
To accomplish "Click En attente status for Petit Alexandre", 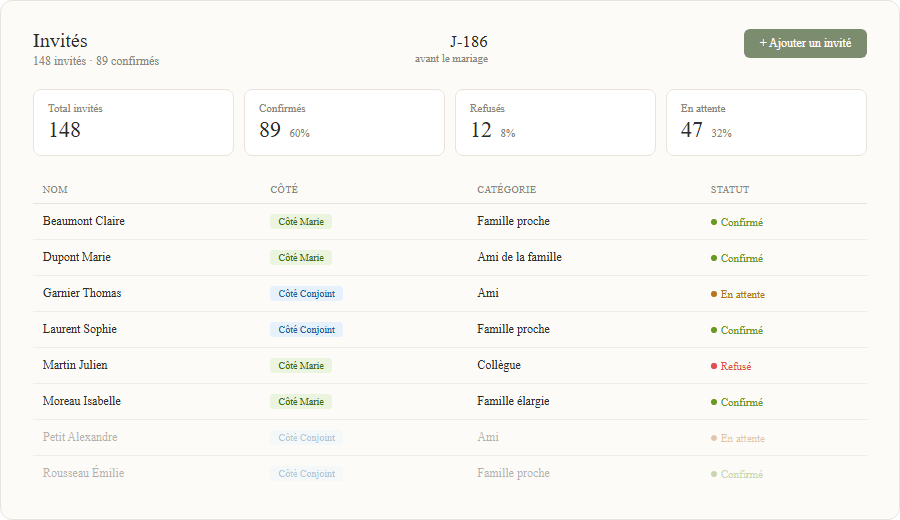I will 738,438.
